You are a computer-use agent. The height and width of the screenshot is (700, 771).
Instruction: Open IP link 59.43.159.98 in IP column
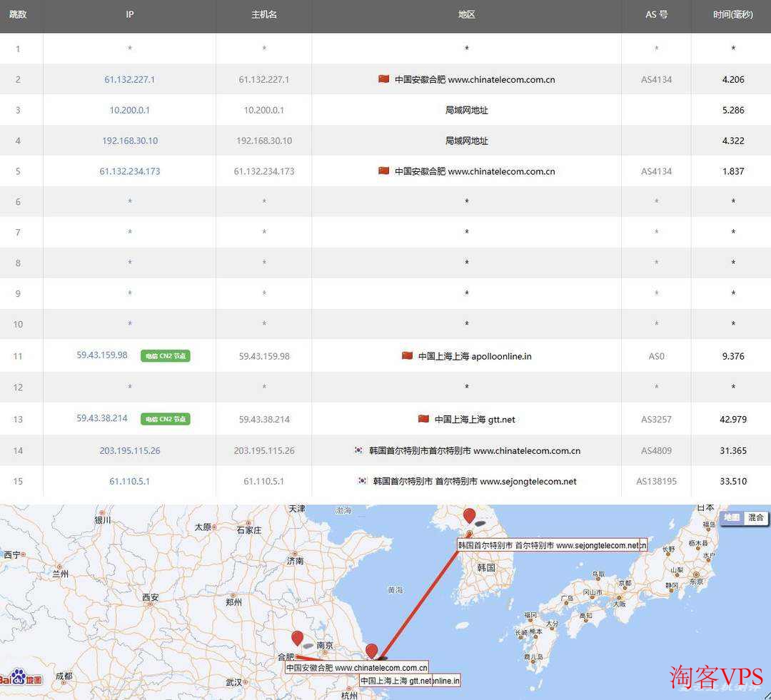pyautogui.click(x=102, y=355)
